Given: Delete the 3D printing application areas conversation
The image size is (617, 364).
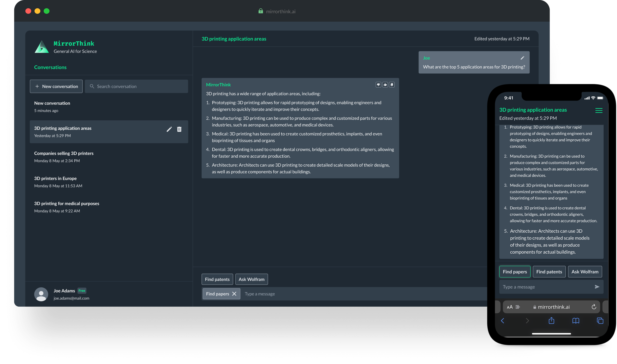Looking at the screenshot, I should [x=179, y=129].
